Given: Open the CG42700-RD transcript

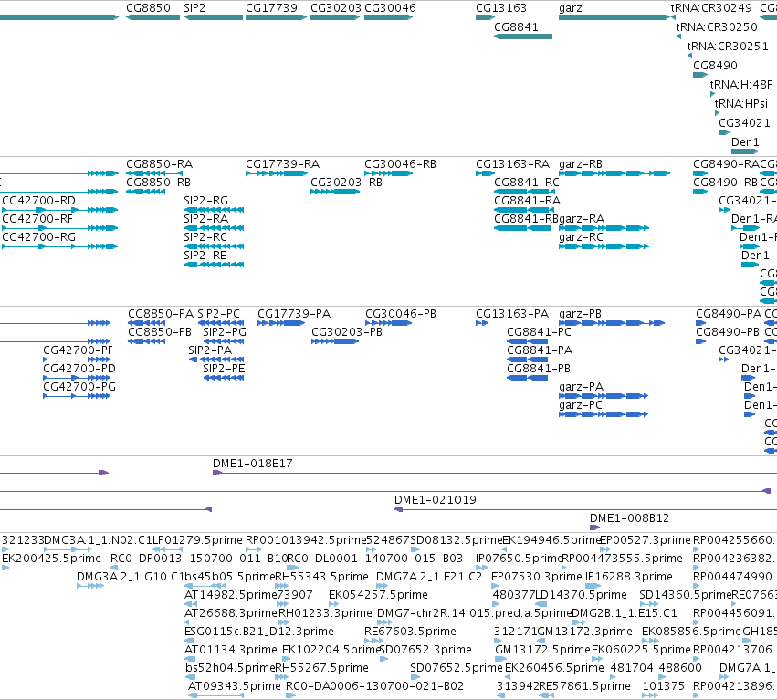Looking at the screenshot, I should 60,210.
